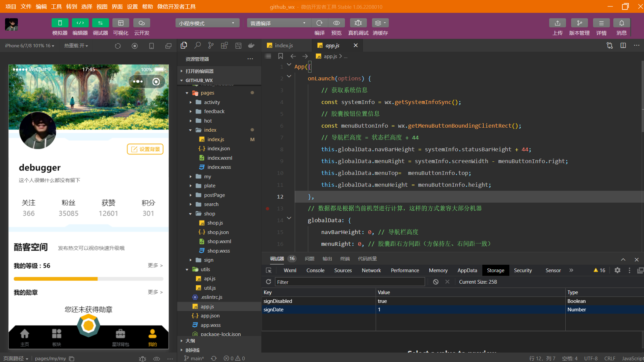Toggle the editor (编辑器) panel
644x362 pixels.
(x=80, y=23)
